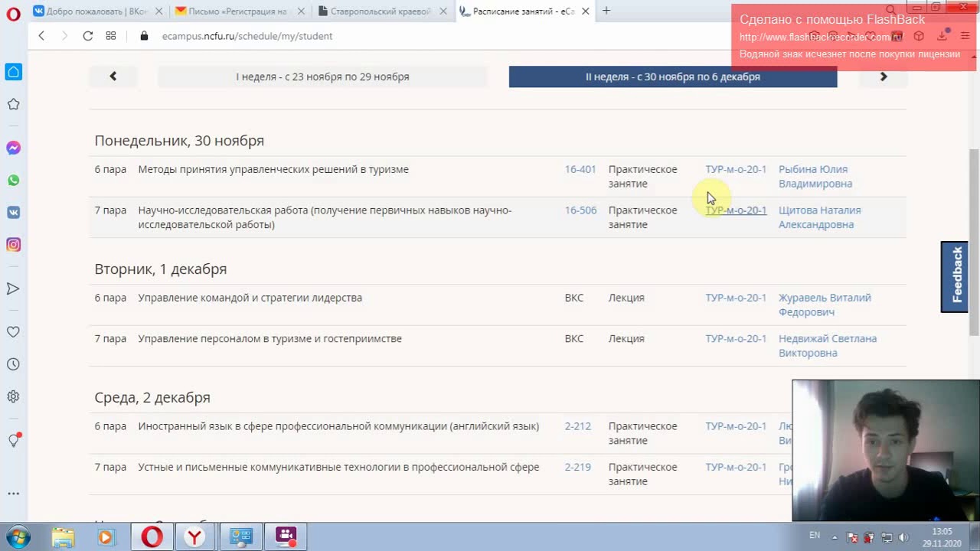Open the Opera home sidebar icon
Screen dimensions: 980x551
(14, 72)
